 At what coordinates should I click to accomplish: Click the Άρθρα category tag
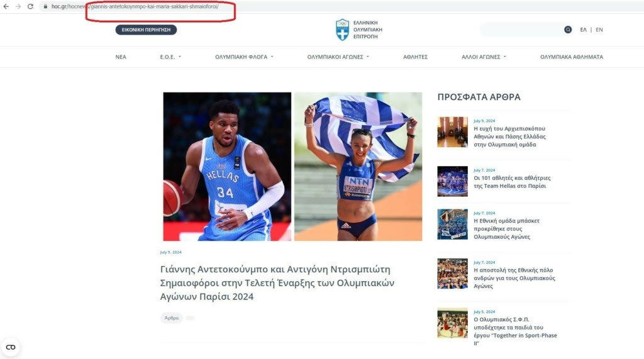click(171, 318)
